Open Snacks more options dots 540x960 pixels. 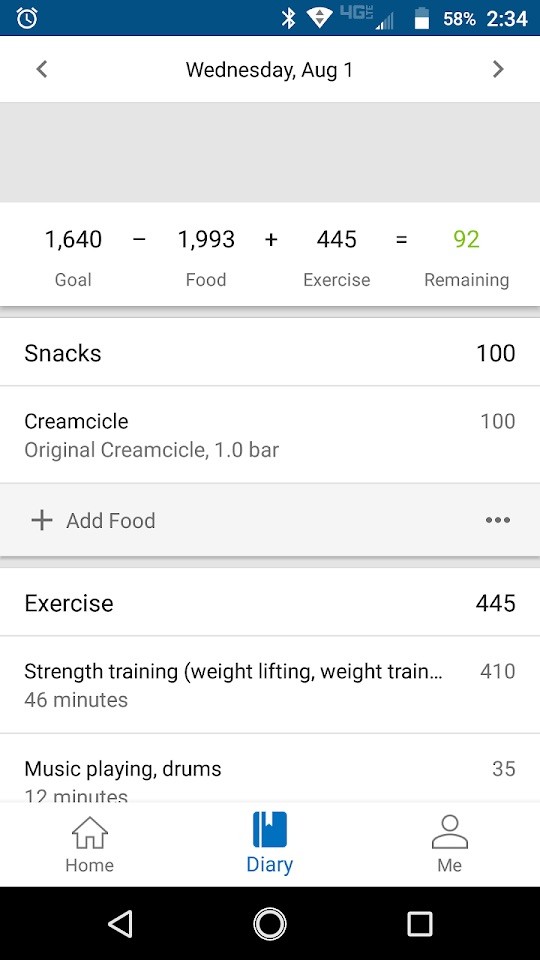[498, 520]
